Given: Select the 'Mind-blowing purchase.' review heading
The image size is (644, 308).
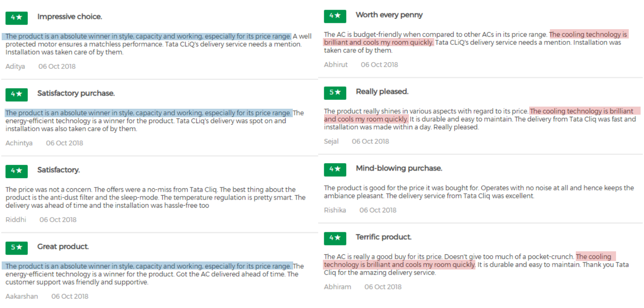Looking at the screenshot, I should pos(399,168).
